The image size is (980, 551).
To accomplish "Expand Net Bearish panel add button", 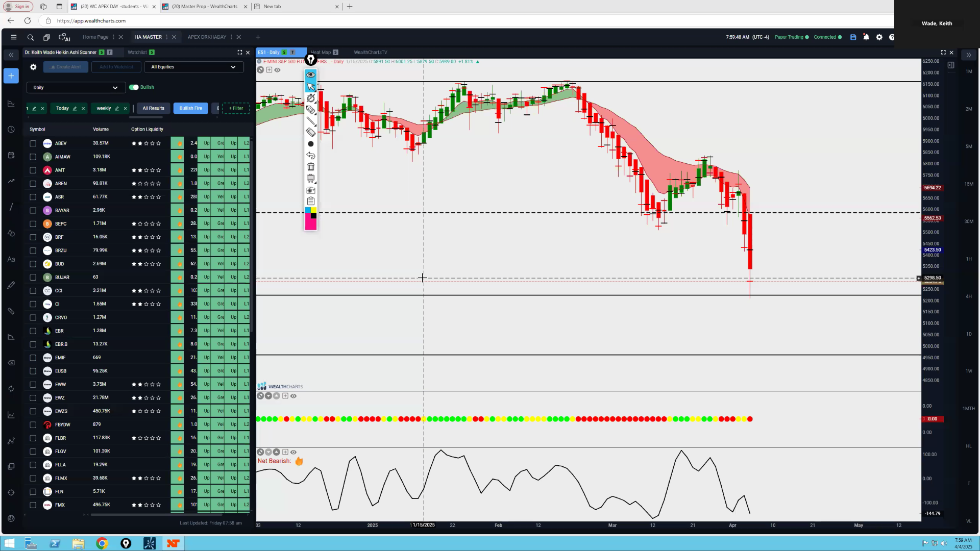I will point(285,452).
